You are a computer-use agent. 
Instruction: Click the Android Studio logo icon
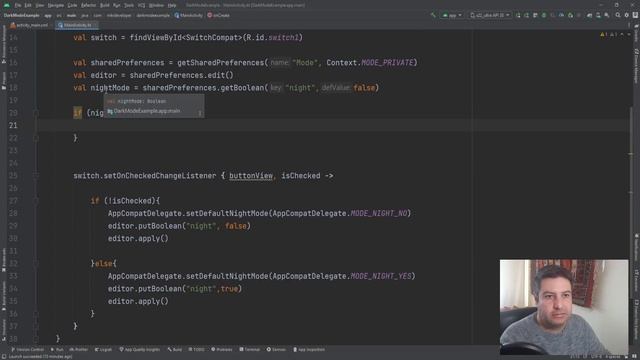click(7, 5)
